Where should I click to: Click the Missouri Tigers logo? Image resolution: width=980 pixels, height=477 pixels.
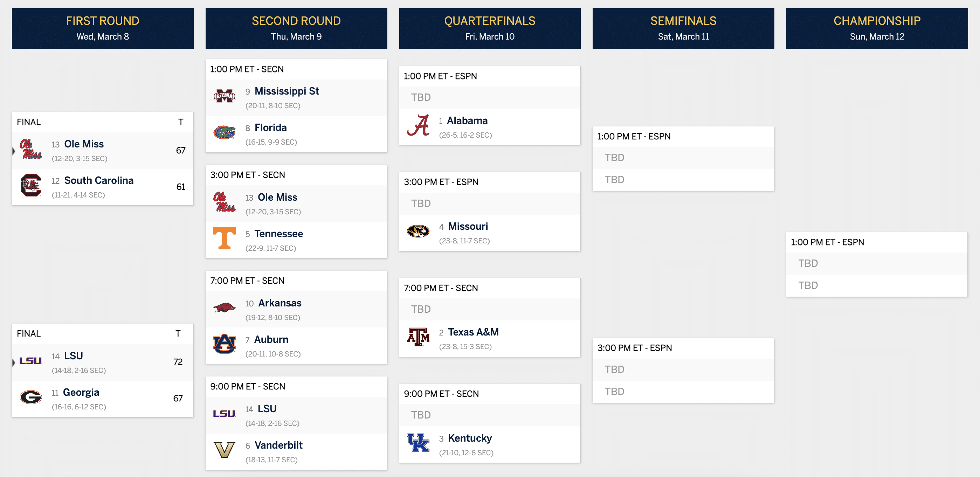[418, 231]
